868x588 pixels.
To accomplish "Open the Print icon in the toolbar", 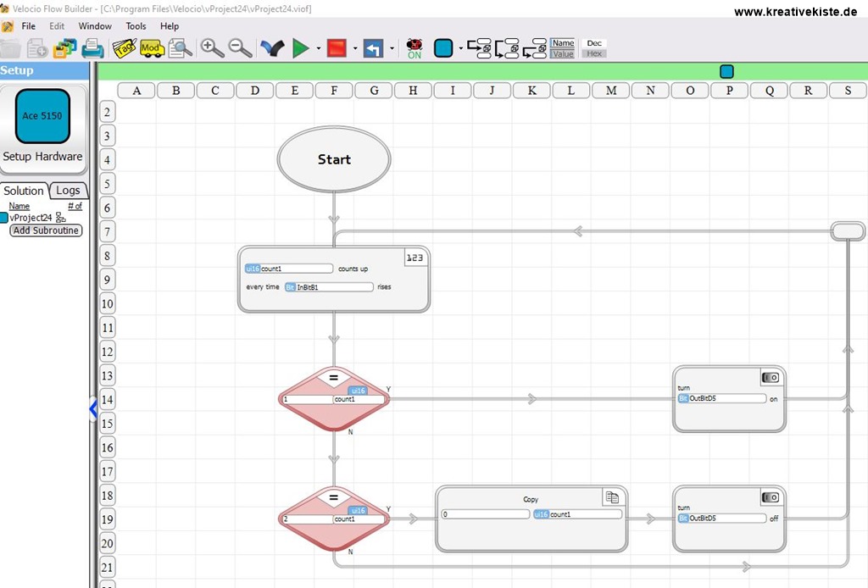I will pos(93,48).
